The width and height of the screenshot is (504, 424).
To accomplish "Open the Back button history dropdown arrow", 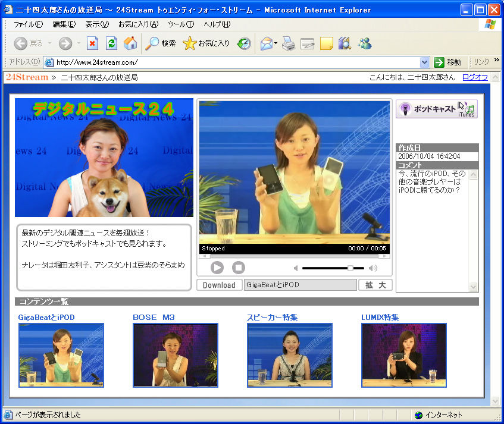I will (x=50, y=43).
